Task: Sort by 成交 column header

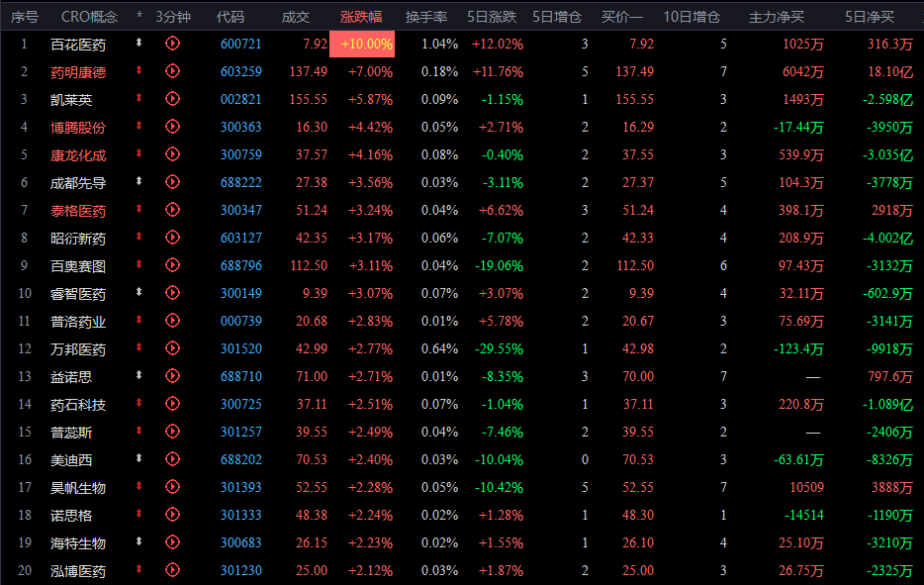Action: point(295,17)
